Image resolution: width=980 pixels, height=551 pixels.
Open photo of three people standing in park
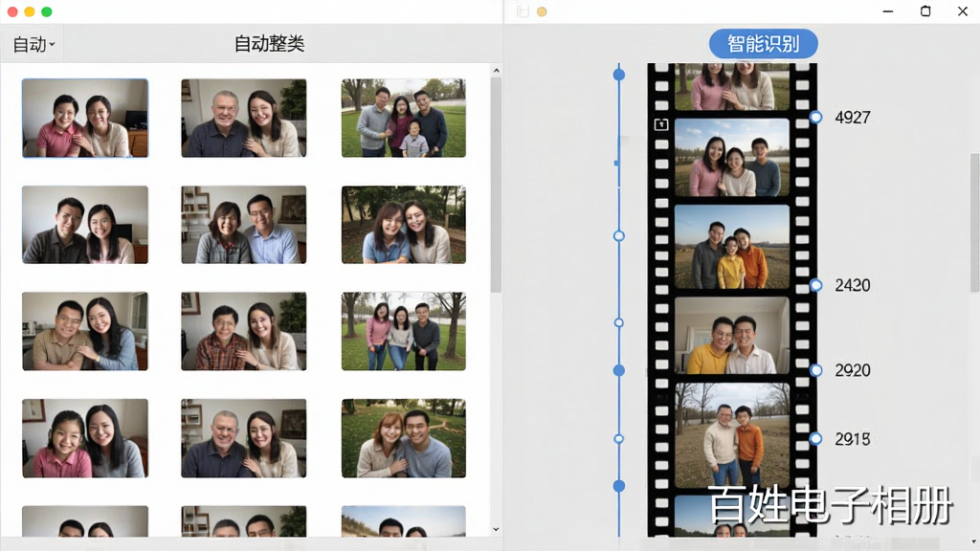pyautogui.click(x=404, y=331)
